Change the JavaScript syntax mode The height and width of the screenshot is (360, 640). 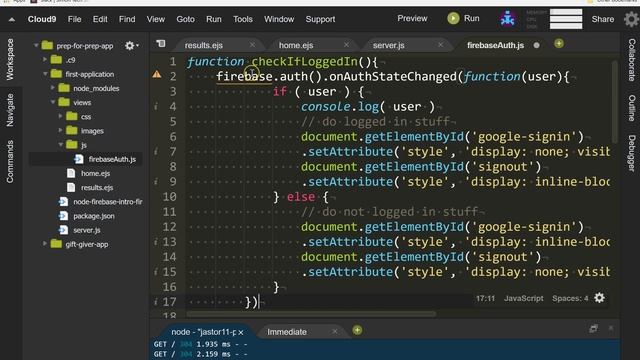pos(524,298)
